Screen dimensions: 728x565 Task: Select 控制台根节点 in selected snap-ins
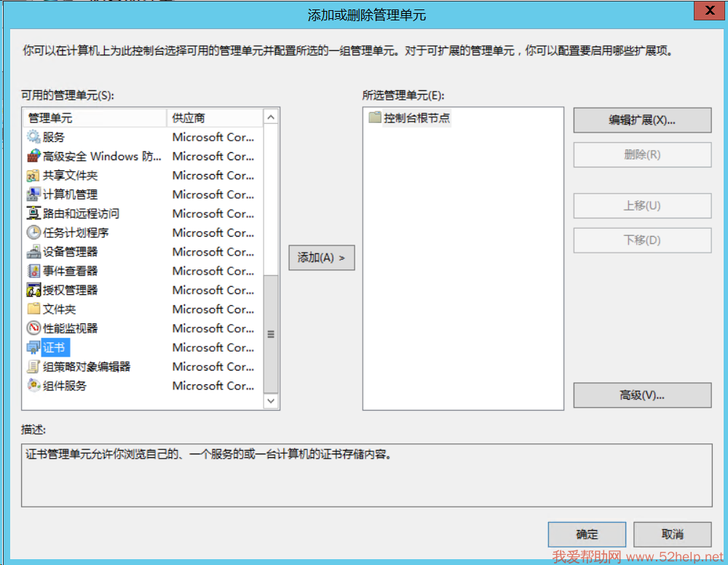(417, 118)
